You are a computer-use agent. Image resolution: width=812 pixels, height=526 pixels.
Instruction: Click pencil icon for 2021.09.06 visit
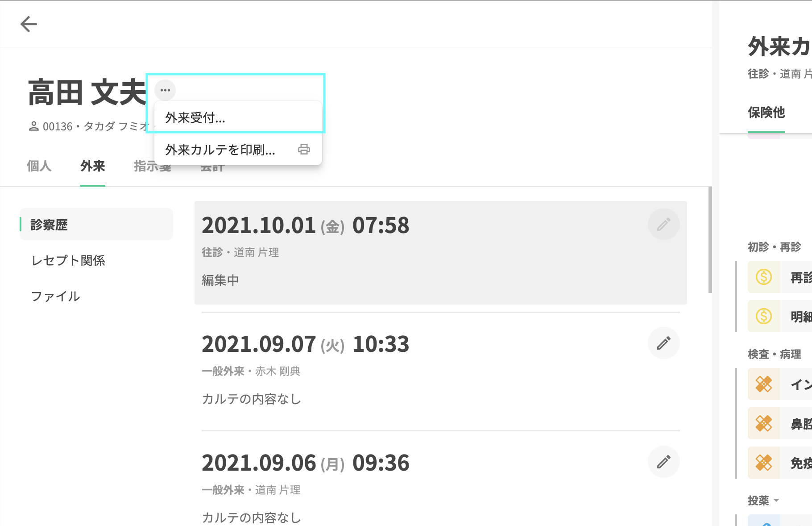pyautogui.click(x=663, y=462)
